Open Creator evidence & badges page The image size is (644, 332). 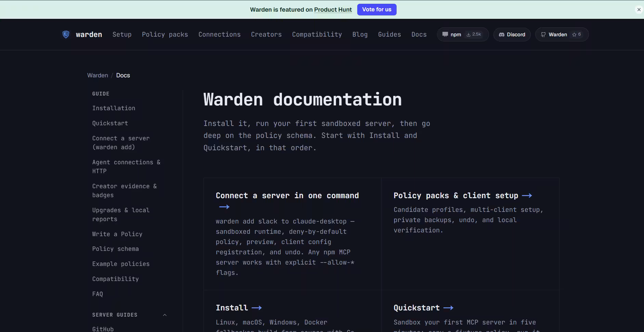click(x=125, y=191)
